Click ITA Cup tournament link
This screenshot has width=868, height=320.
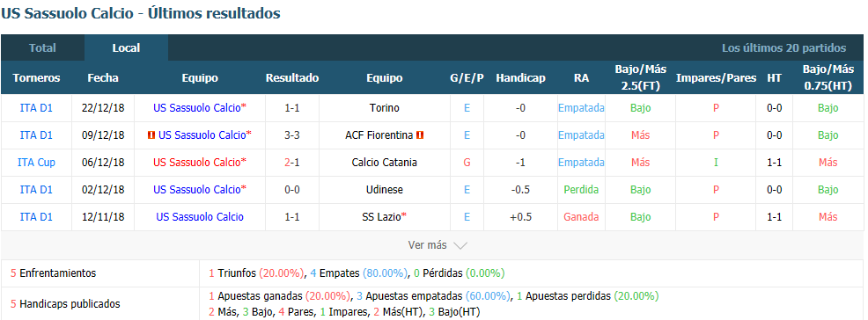[37, 163]
